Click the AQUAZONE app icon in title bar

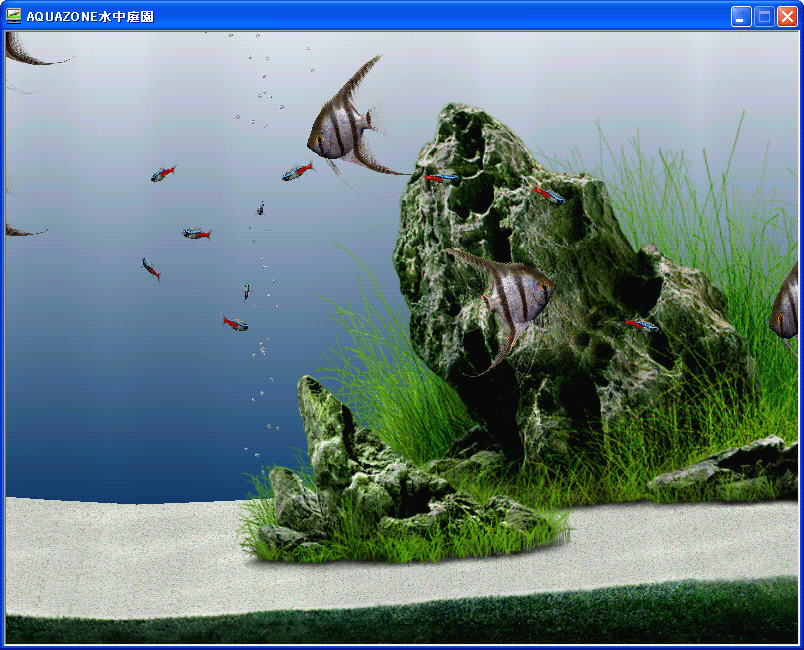pyautogui.click(x=14, y=16)
